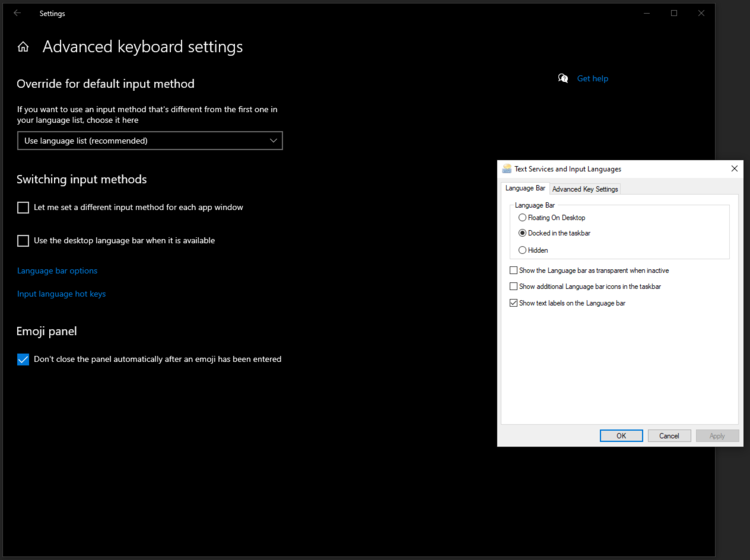Check Use the desktop language bar option
The width and height of the screenshot is (750, 560).
click(23, 241)
